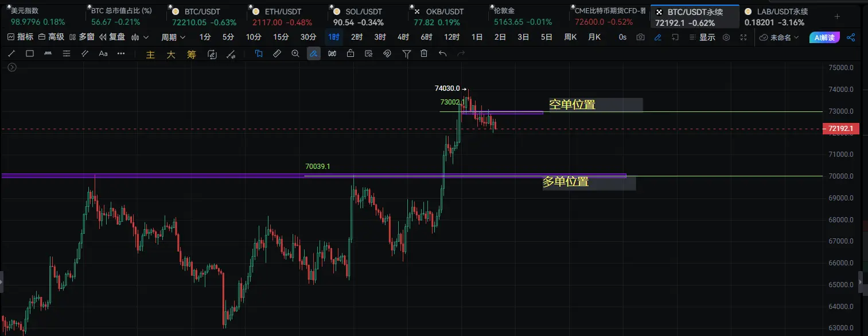
Task: Take a chart screenshot with camera icon
Action: [x=640, y=37]
